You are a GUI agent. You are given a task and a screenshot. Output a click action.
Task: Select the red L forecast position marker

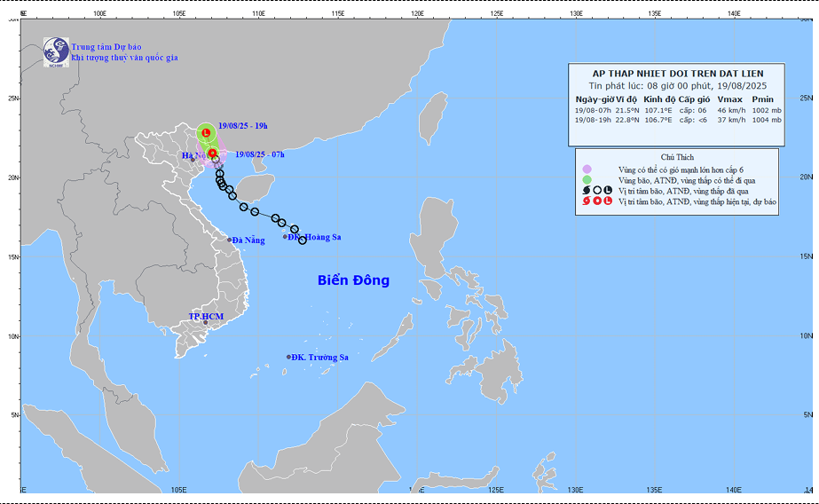tap(206, 133)
